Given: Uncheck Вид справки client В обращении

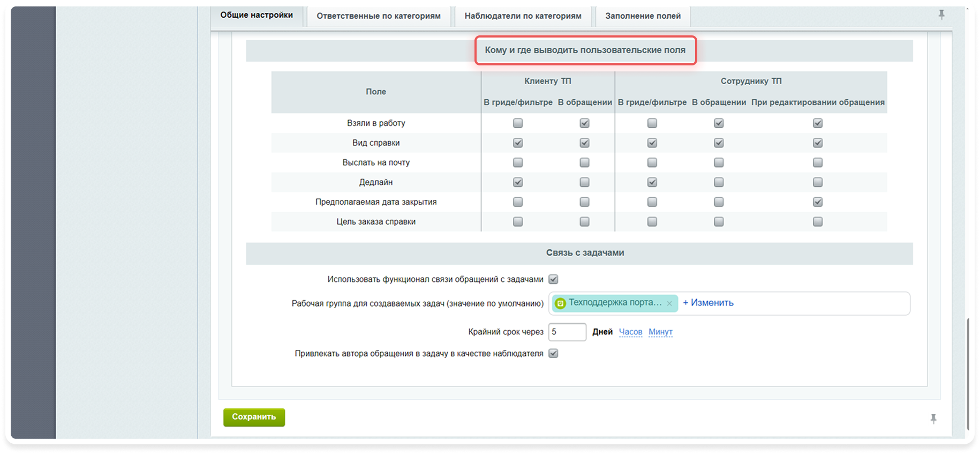Looking at the screenshot, I should 584,143.
